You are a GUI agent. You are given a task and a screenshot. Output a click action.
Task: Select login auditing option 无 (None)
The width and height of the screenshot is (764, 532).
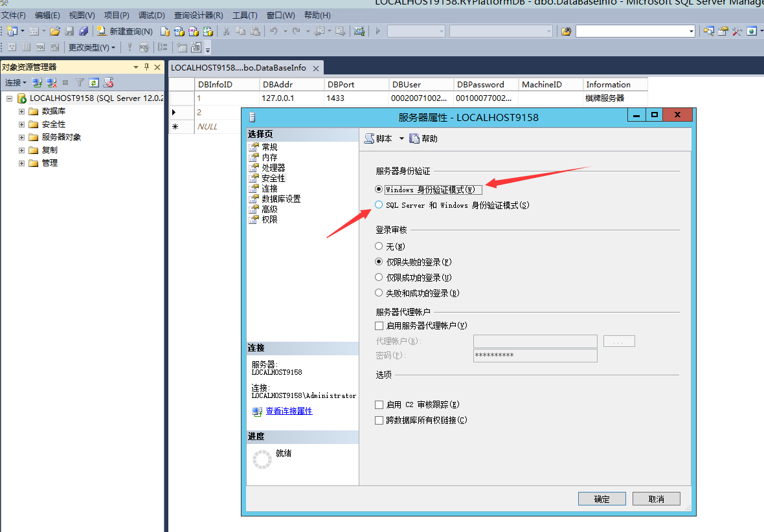click(x=379, y=247)
